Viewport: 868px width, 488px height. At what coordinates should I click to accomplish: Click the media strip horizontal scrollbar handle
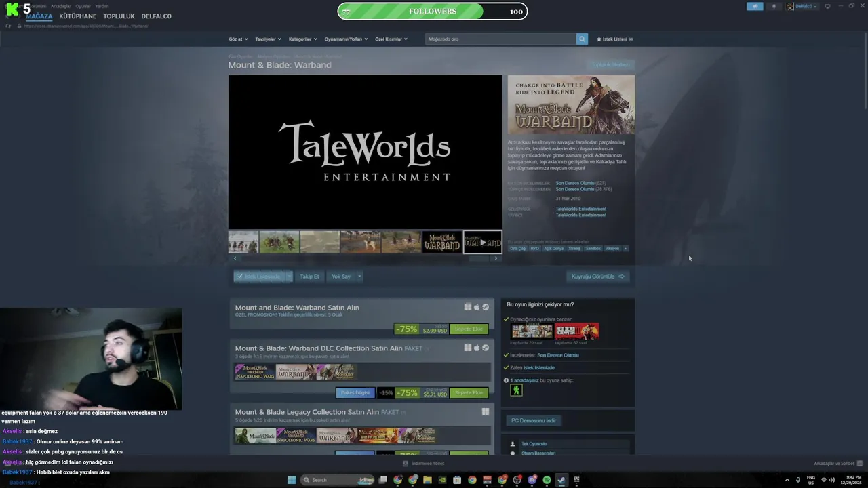click(x=479, y=258)
